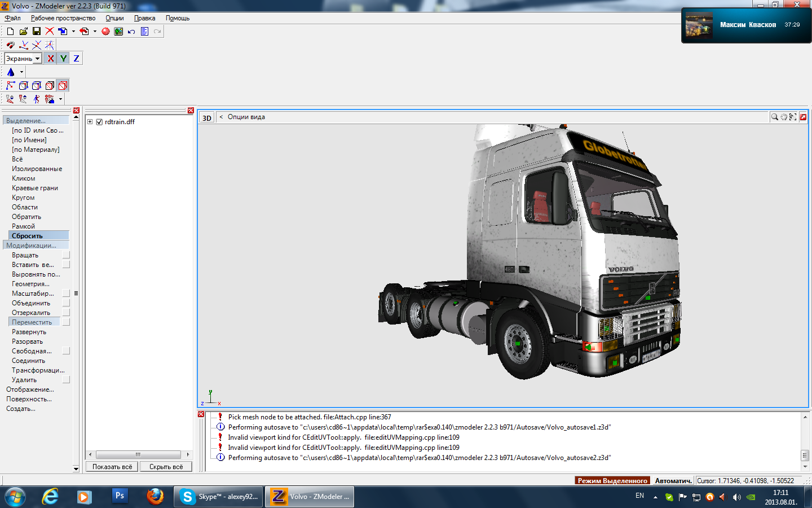
Task: Click the fit-to-view icon in the viewport header
Action: tap(793, 117)
